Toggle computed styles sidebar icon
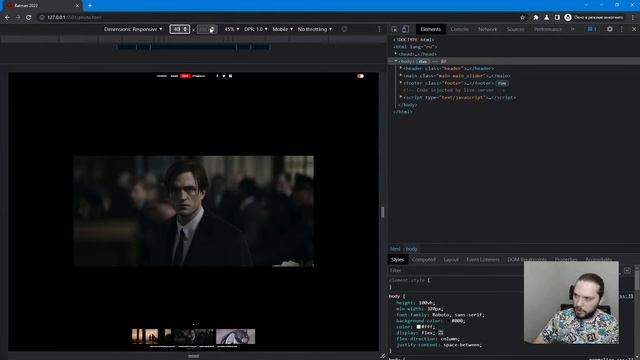The image size is (640, 360). pos(627,271)
